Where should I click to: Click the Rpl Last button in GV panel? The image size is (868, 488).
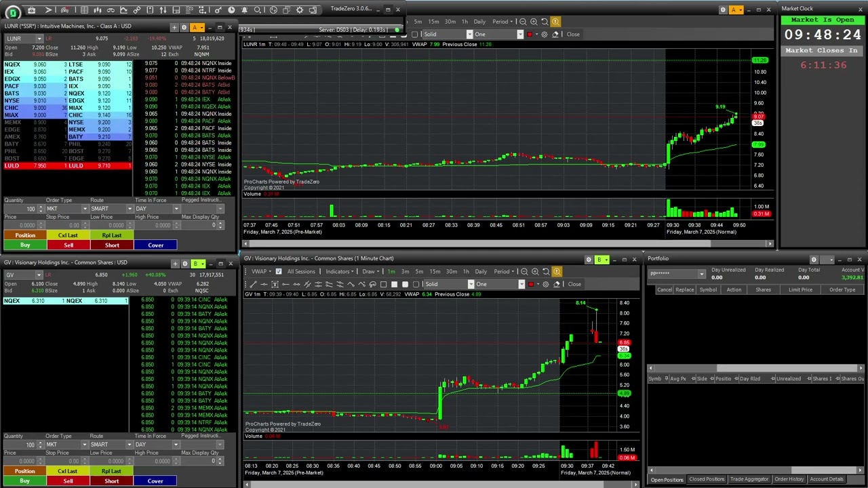point(112,471)
